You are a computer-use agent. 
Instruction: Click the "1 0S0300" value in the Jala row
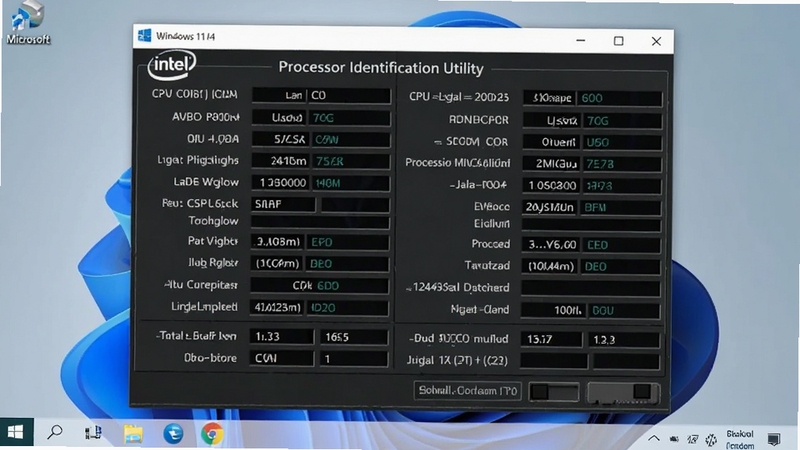551,186
